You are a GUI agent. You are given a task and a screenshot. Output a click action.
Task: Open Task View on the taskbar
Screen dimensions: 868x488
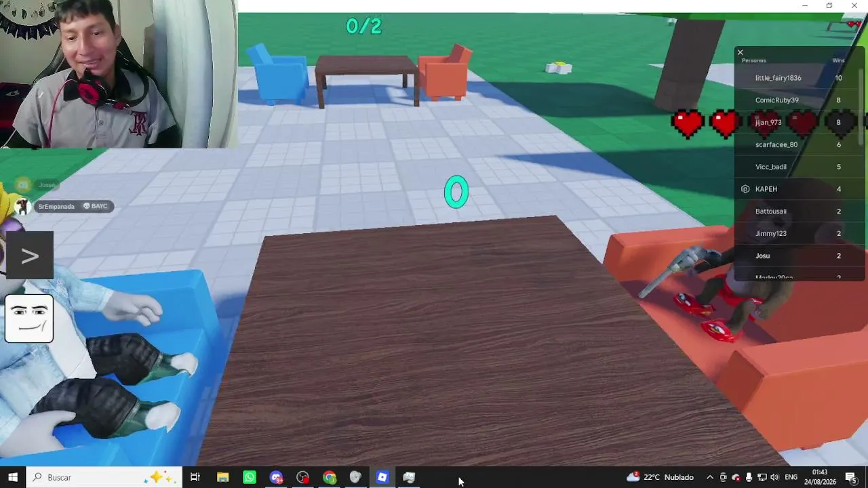[195, 477]
